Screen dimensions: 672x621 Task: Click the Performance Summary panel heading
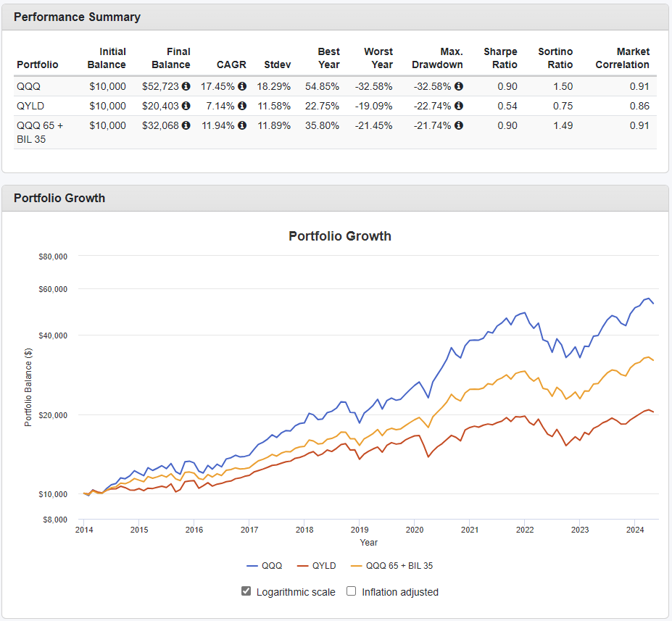pos(77,17)
